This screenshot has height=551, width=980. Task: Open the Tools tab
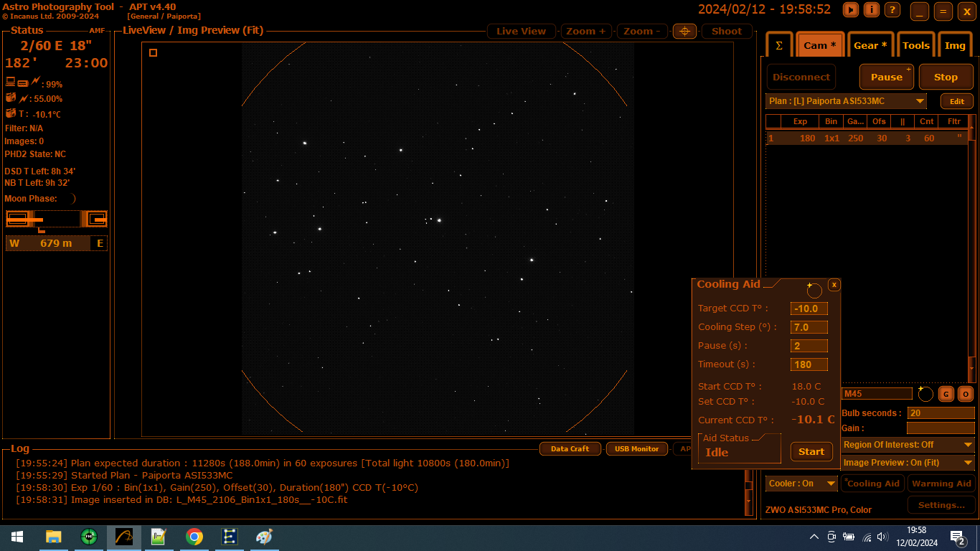[x=916, y=45]
